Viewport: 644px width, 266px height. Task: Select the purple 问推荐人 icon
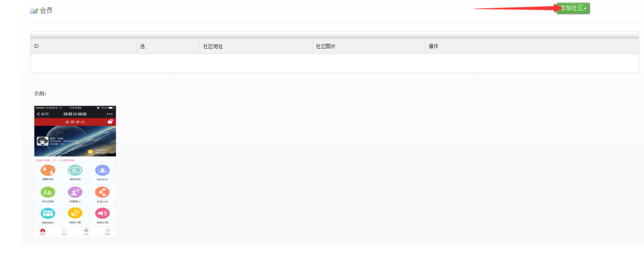(75, 192)
